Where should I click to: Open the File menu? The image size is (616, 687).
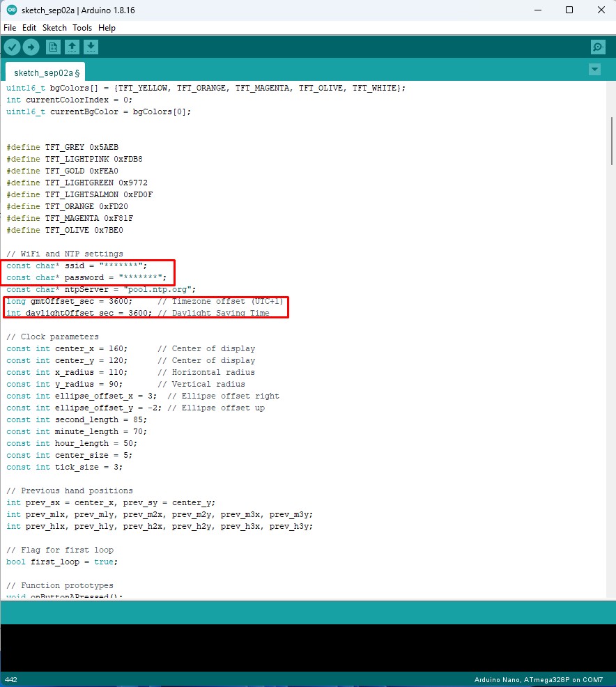point(10,28)
